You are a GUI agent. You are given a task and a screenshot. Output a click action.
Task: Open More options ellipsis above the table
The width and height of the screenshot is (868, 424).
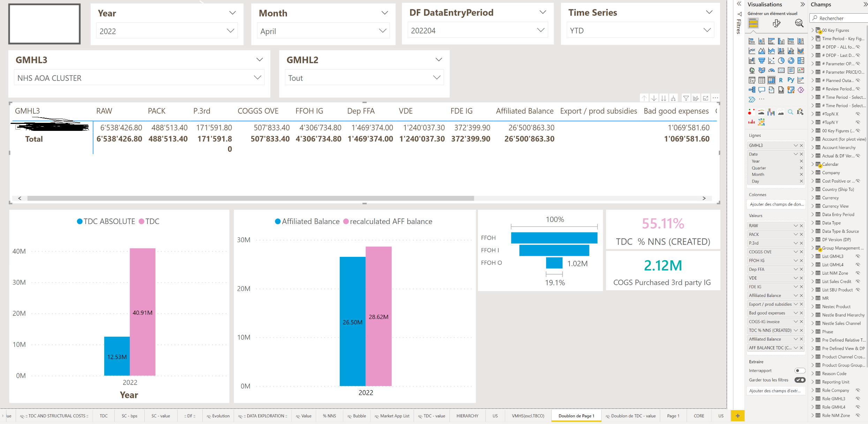click(x=715, y=98)
